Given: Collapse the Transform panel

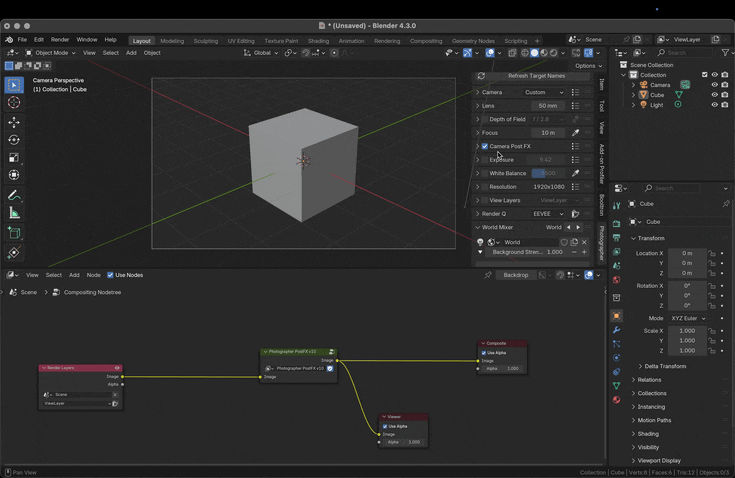Looking at the screenshot, I should coord(633,239).
